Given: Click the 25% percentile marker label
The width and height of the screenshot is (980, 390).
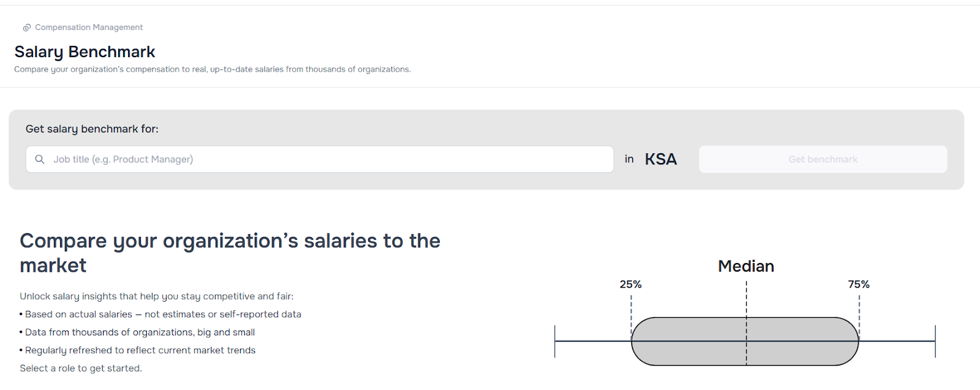Looking at the screenshot, I should coord(630,285).
